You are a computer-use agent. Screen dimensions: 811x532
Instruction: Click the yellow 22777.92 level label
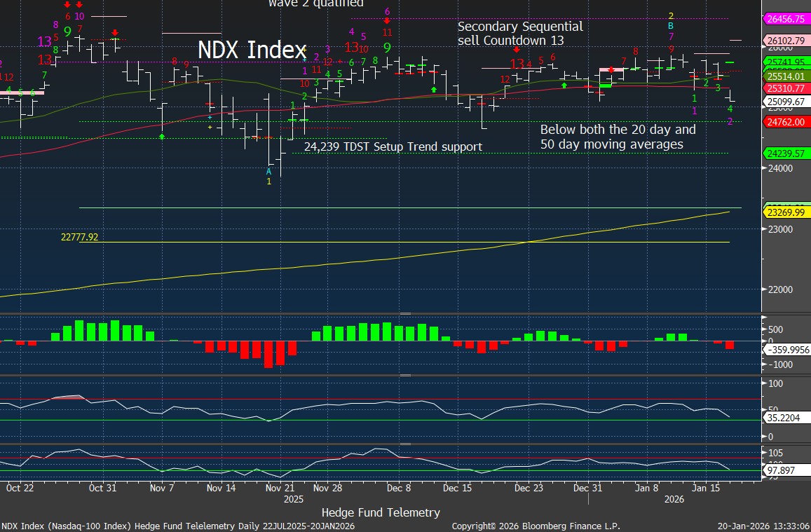click(x=79, y=238)
